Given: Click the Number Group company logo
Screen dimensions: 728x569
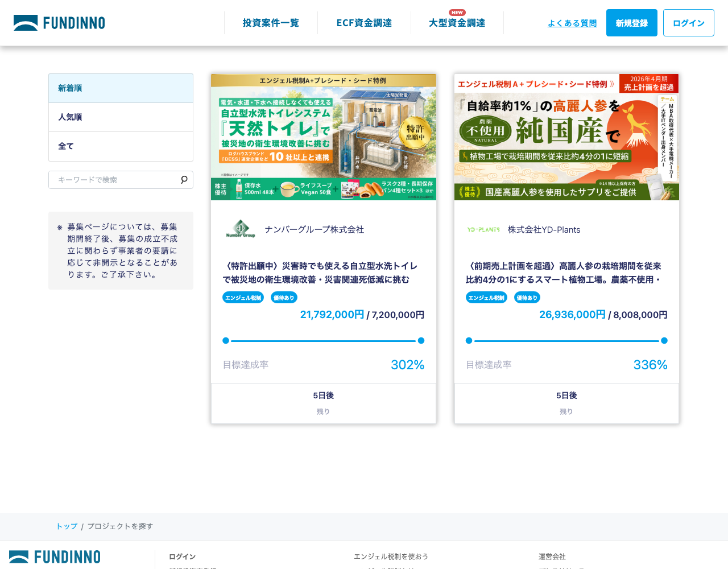Looking at the screenshot, I should coord(241,229).
